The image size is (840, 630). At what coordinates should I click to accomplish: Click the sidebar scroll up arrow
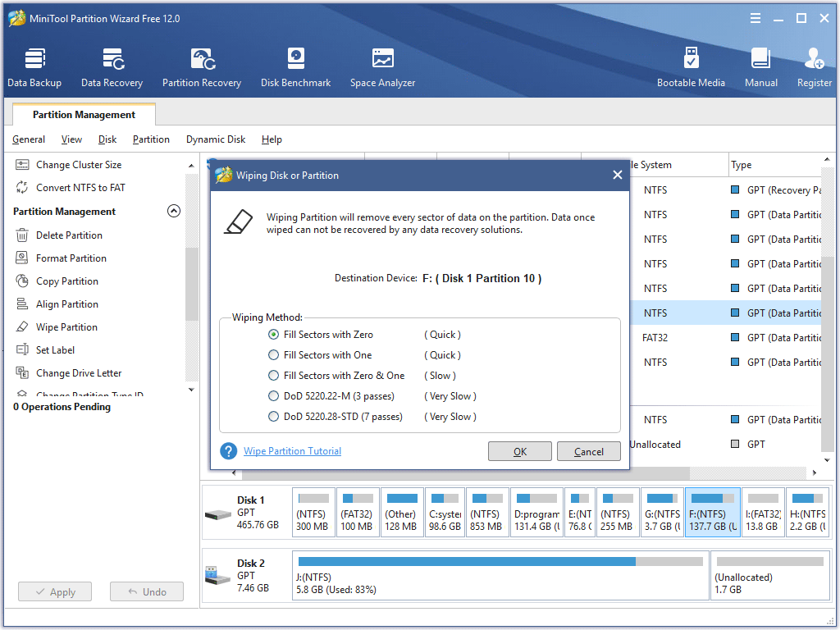(x=191, y=166)
